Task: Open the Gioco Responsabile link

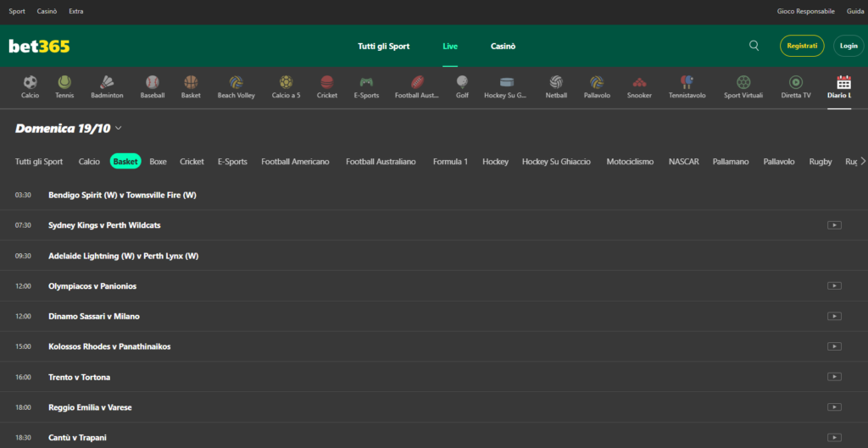Action: point(806,12)
